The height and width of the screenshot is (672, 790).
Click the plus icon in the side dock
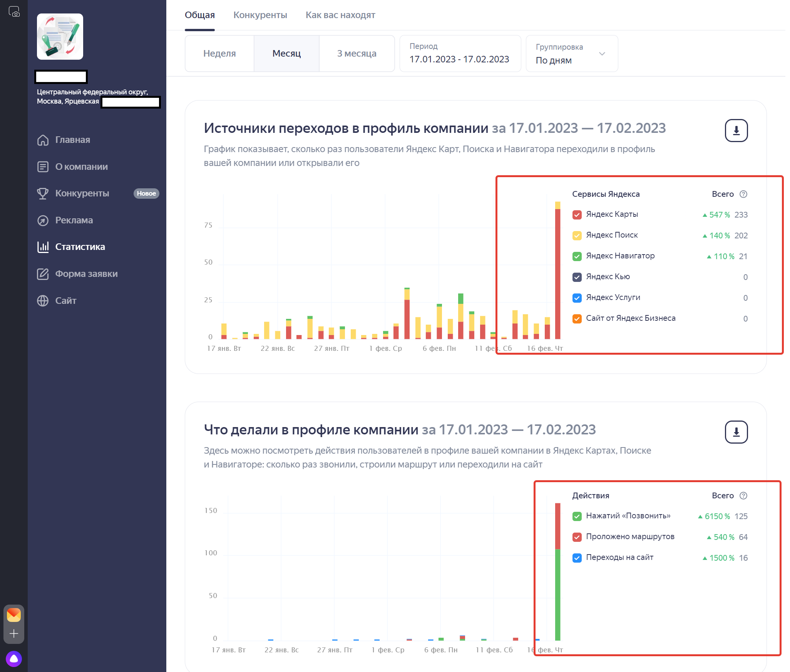(14, 633)
